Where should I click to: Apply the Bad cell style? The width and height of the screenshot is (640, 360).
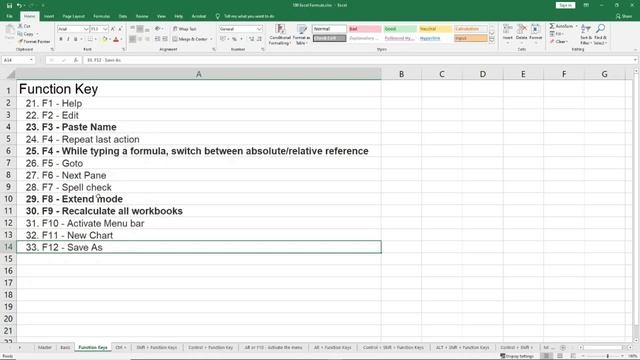click(x=364, y=29)
